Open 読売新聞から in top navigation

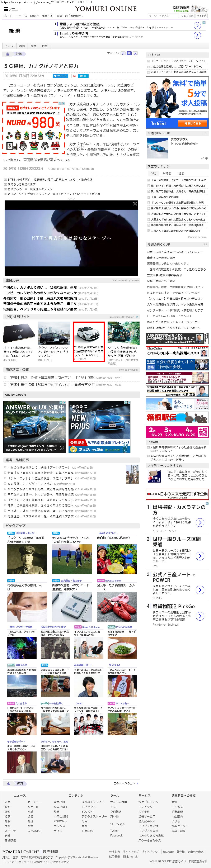coord(74,16)
